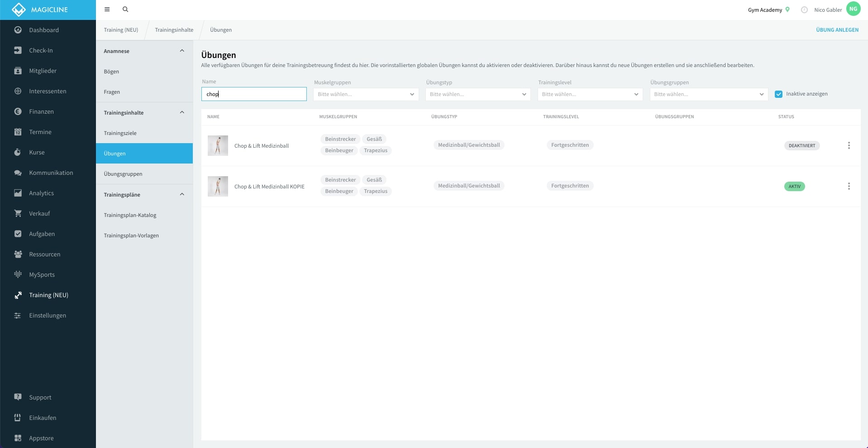Collapse the Anamnese section

(x=182, y=51)
